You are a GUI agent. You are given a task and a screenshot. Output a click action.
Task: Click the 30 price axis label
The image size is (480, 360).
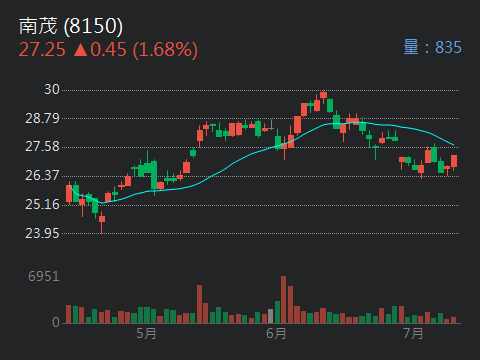click(52, 89)
